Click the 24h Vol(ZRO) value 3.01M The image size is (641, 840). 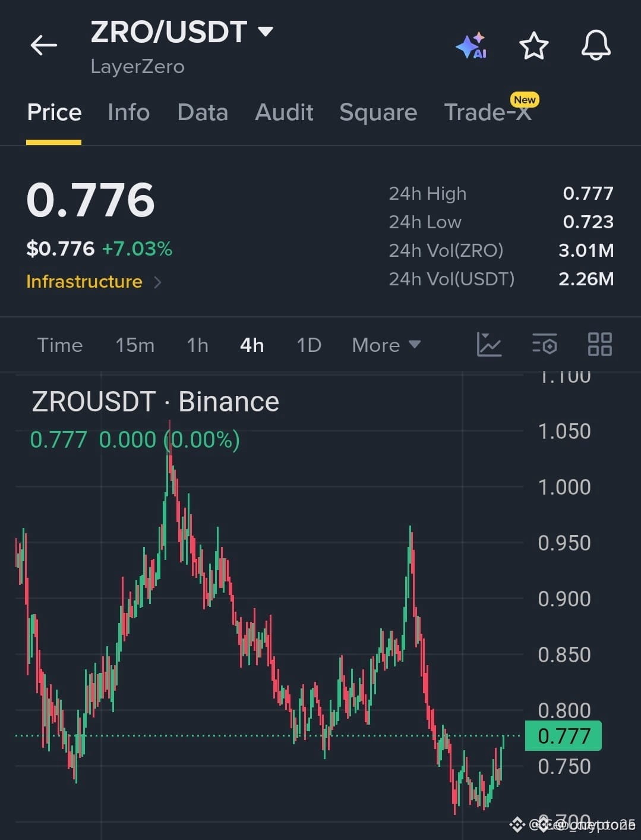(x=586, y=250)
